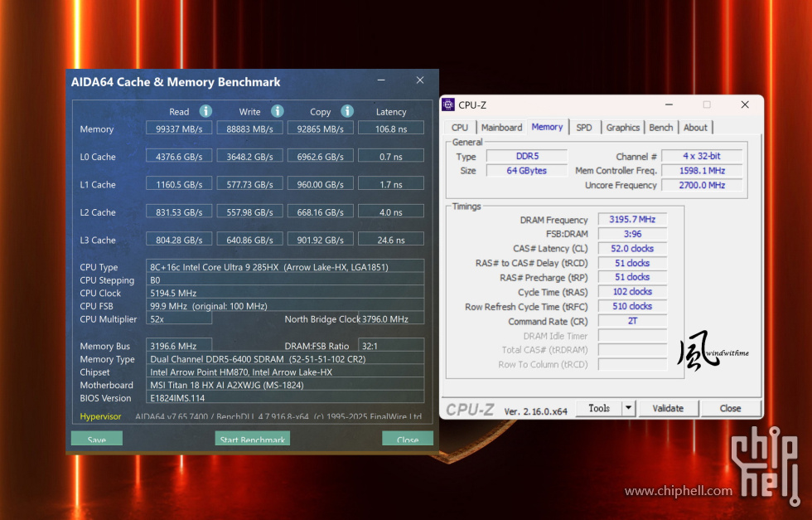Click the Close button at AIDA64 bottom
812x520 pixels.
(x=408, y=439)
